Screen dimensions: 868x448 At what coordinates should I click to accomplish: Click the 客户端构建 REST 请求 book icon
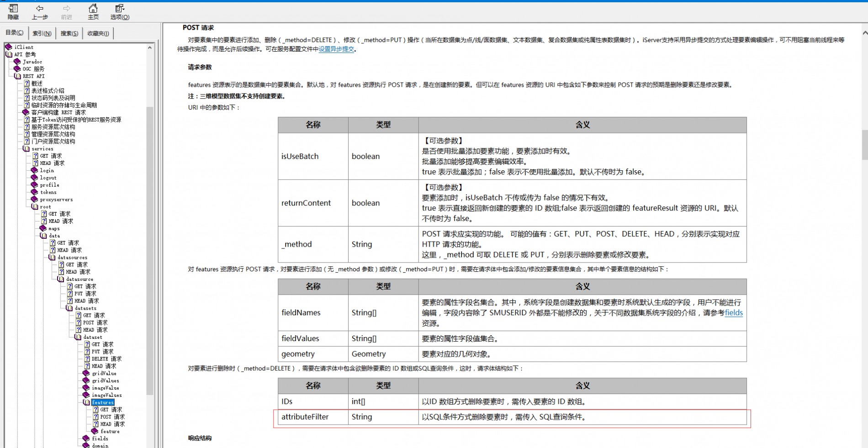point(26,112)
